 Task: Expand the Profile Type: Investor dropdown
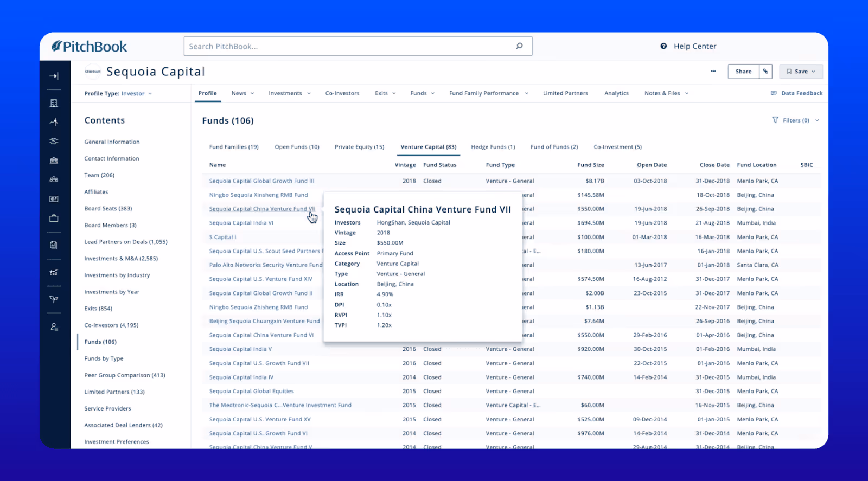coord(118,93)
